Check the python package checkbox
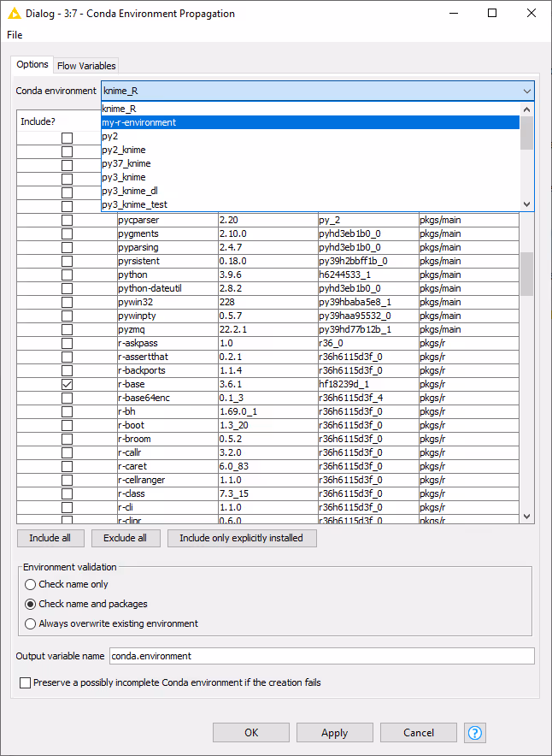 [x=67, y=275]
